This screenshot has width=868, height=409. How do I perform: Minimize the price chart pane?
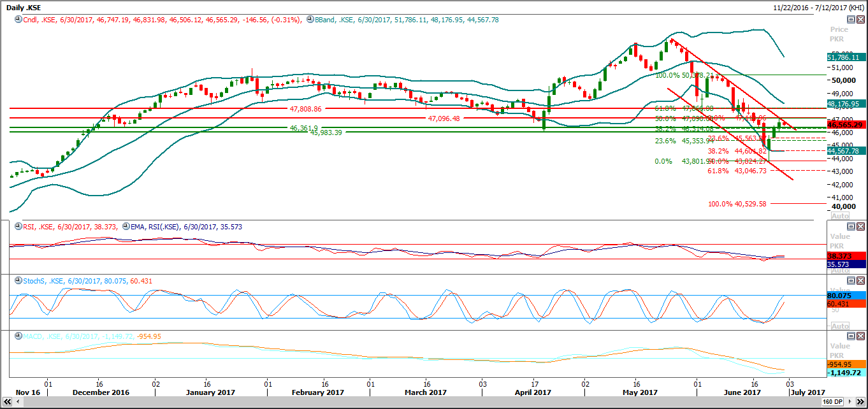(x=851, y=20)
